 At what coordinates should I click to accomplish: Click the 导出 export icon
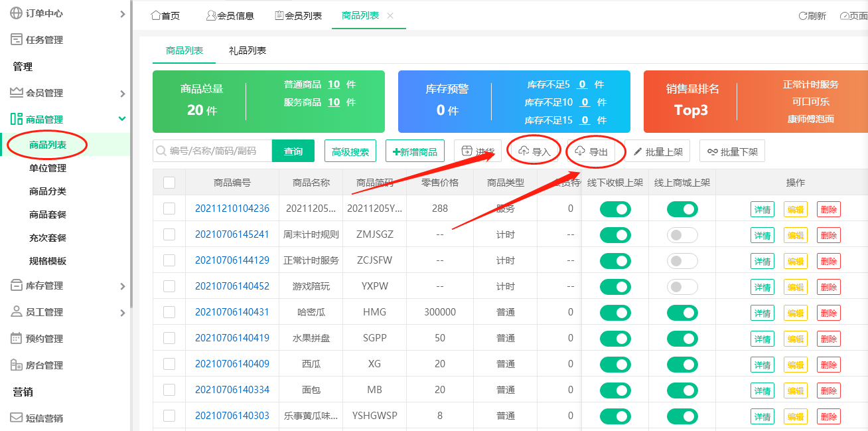coord(595,151)
